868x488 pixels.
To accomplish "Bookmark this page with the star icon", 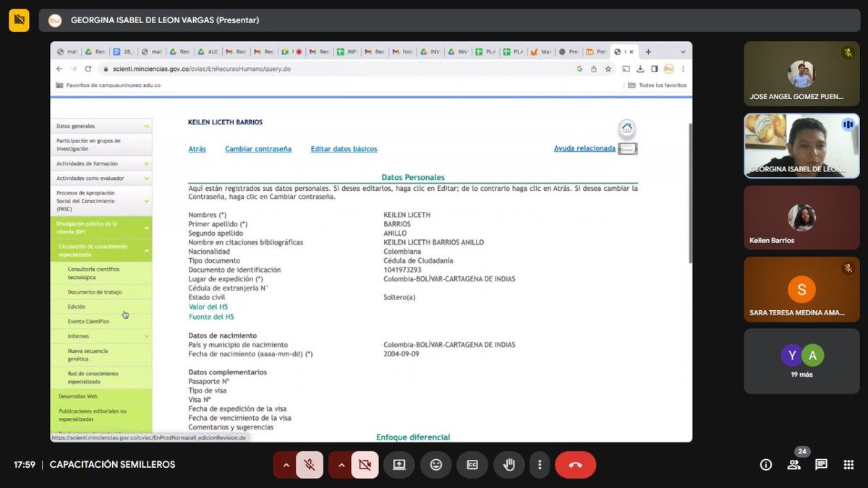I will click(608, 69).
